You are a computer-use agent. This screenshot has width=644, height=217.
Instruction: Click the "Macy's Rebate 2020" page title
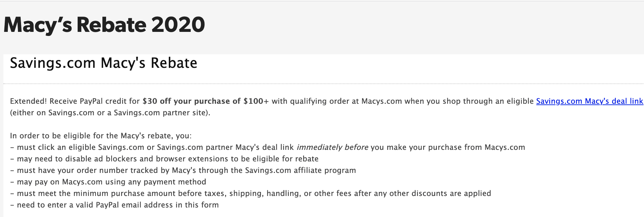[104, 25]
